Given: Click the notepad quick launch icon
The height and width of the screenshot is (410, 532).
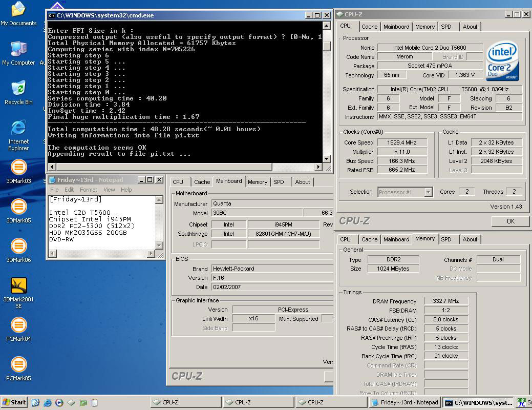Looking at the screenshot, I should tap(95, 402).
